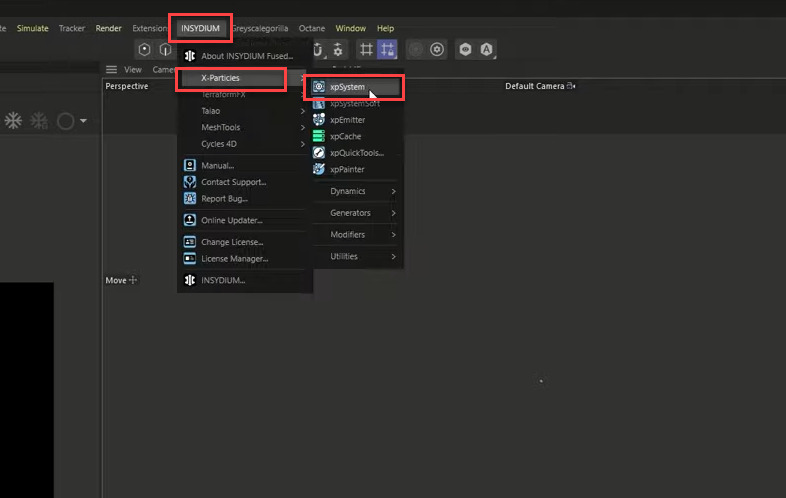Click the green xpCache icon

click(x=319, y=136)
